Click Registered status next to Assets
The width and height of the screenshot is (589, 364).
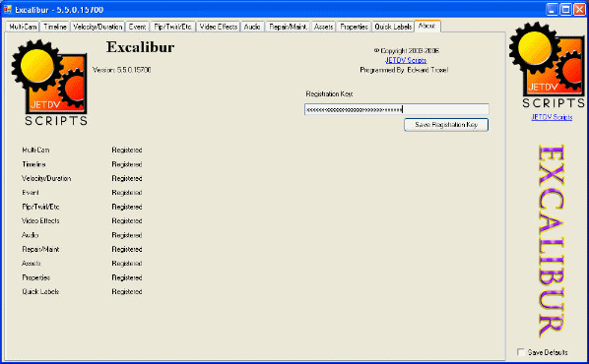127,264
